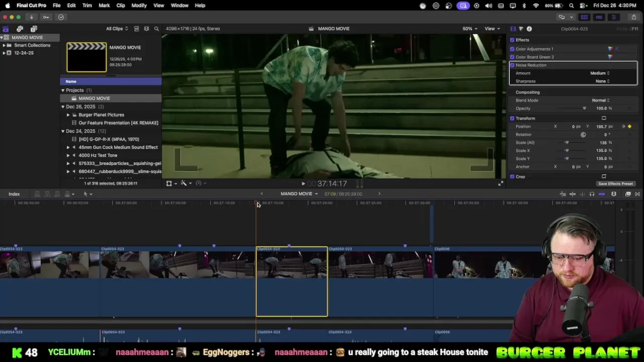Open the Share export button
Screen dimensions: 644x362
tap(633, 17)
